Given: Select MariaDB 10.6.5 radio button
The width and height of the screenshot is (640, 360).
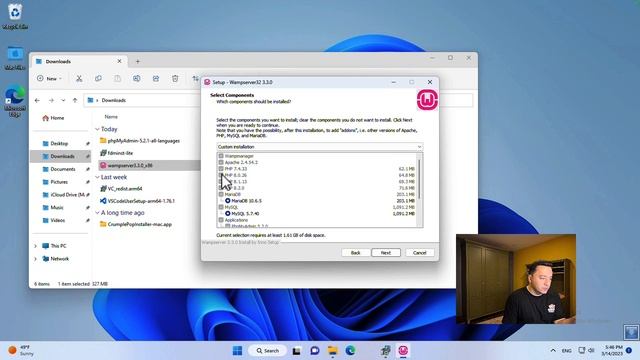Looking at the screenshot, I should pyautogui.click(x=228, y=201).
